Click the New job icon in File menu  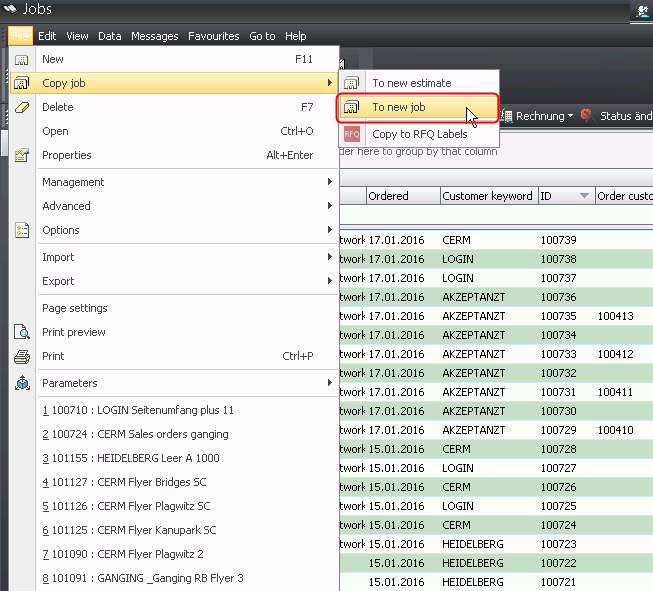click(x=21, y=60)
